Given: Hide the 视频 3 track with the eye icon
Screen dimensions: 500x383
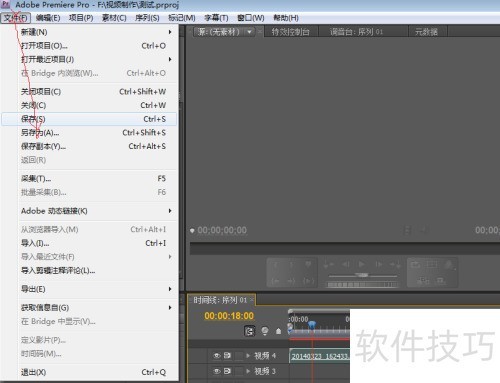Looking at the screenshot, I should click(217, 371).
